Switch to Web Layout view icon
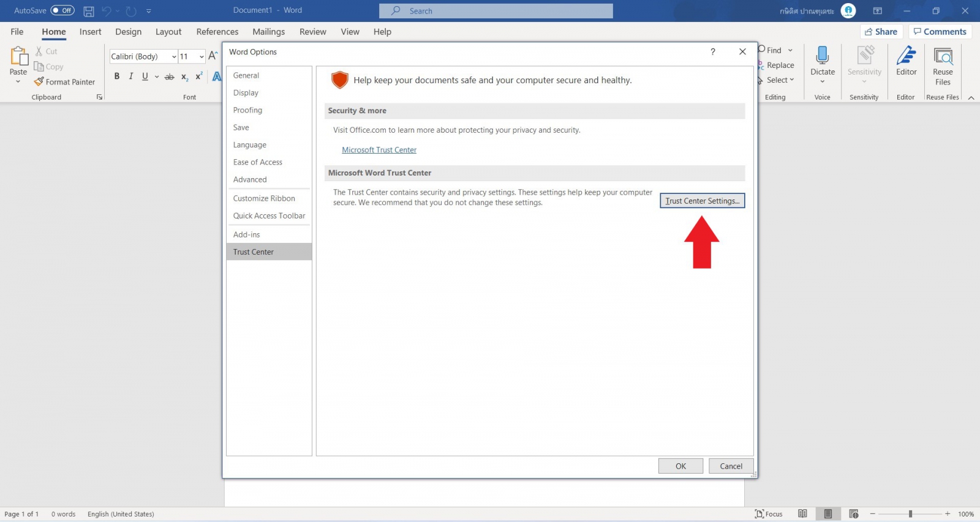The width and height of the screenshot is (980, 522). [x=854, y=514]
